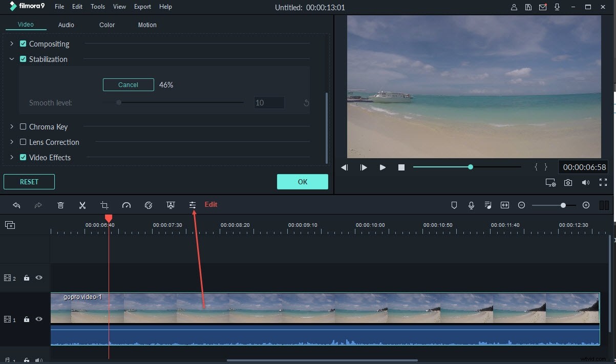Switch to the Color tab

click(107, 25)
